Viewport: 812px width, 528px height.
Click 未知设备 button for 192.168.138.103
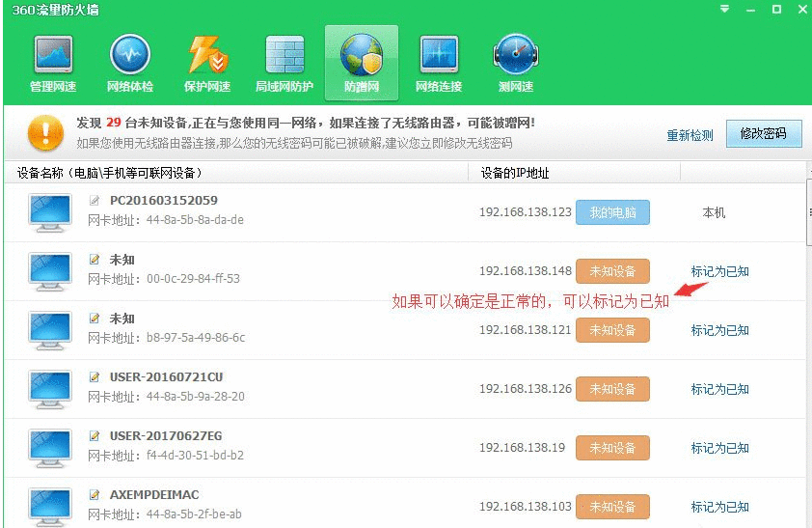pyautogui.click(x=612, y=507)
